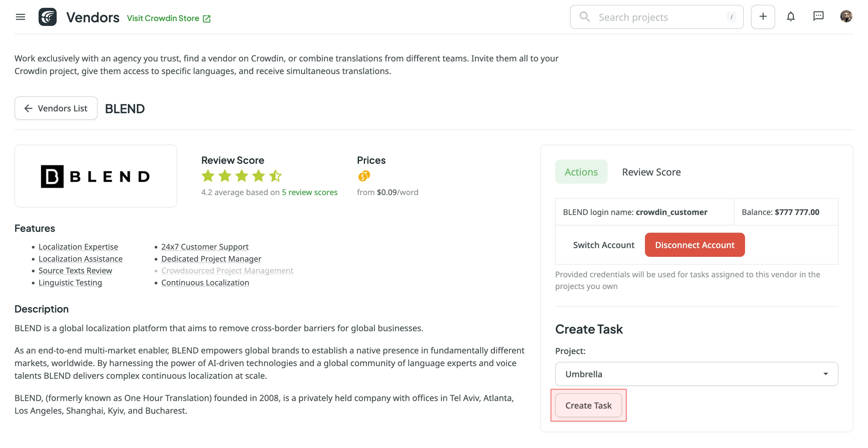Click the BLEND logo thumbnail
868x448 pixels.
[x=96, y=176]
